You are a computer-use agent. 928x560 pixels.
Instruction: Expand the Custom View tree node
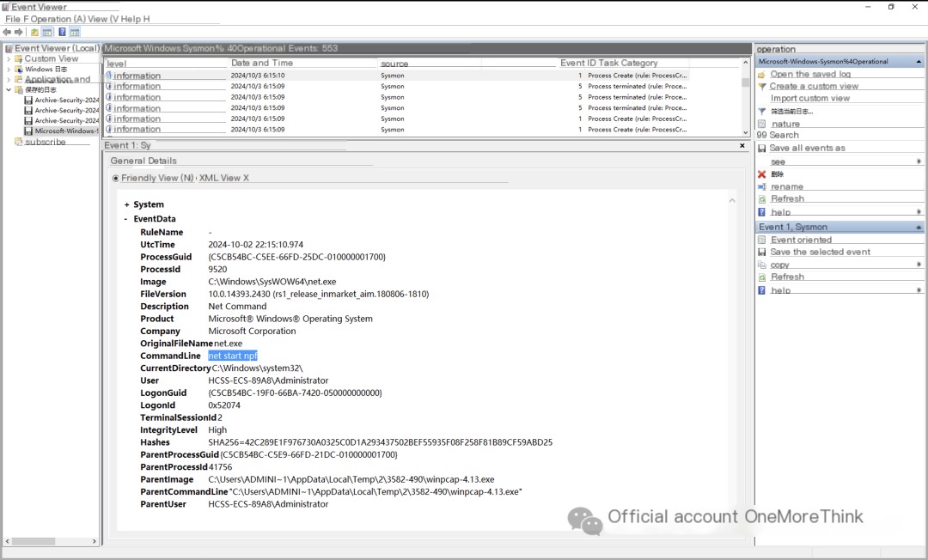[x=9, y=59]
